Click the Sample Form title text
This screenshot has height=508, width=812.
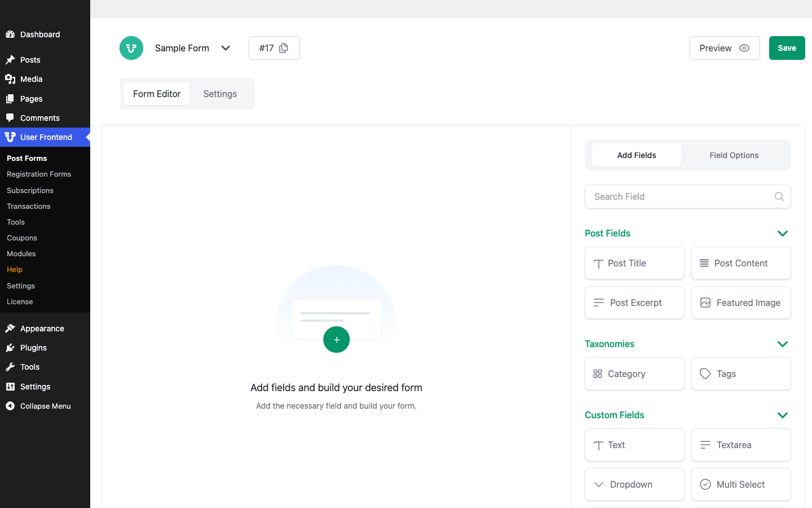182,48
